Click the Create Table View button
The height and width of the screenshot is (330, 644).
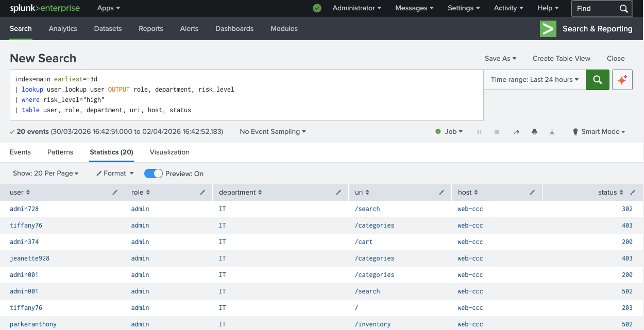(561, 59)
